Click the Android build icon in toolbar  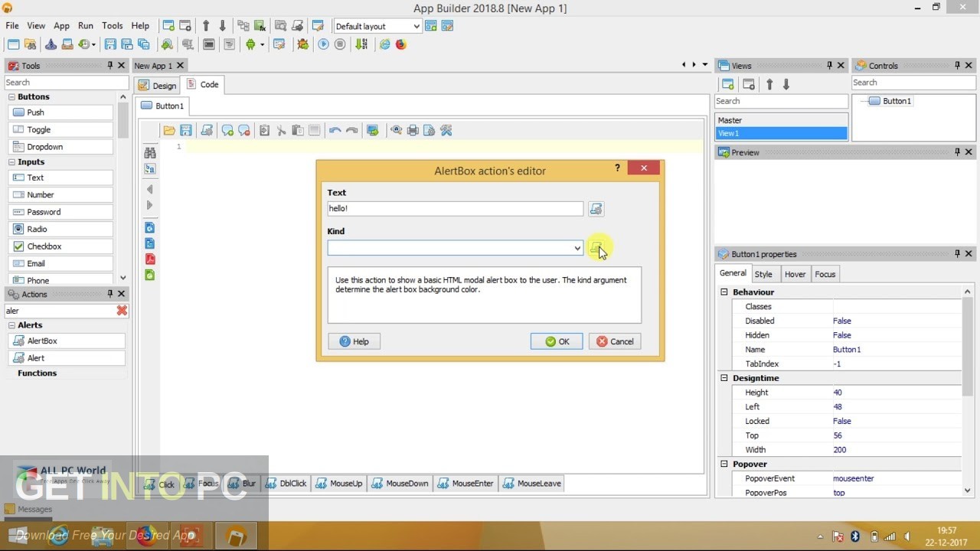click(x=250, y=44)
